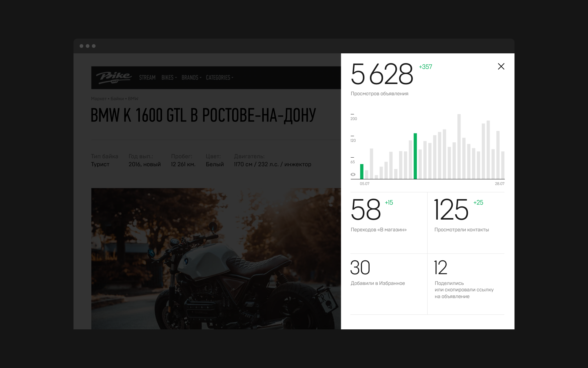Viewport: 588px width, 368px height.
Task: Click the Переходов «В магазин» label
Action: pos(379,230)
